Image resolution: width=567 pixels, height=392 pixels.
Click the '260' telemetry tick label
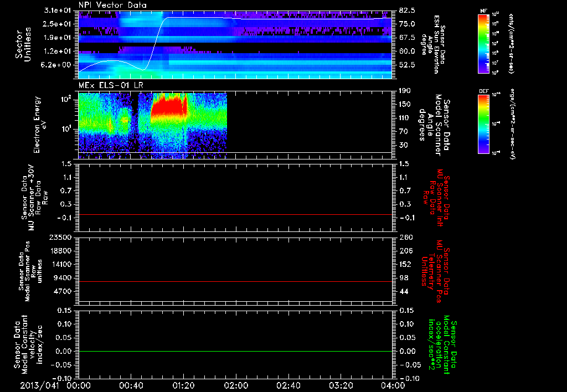[405, 237]
